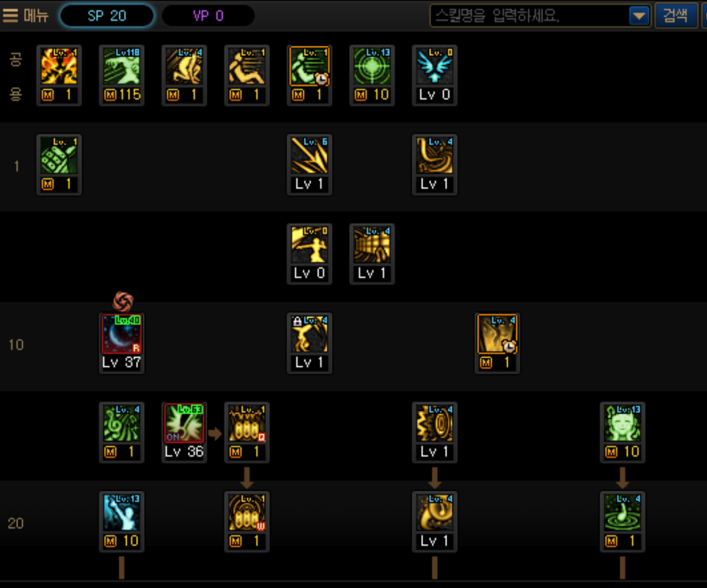Focus the 스킬명을 입력하세요 search field
This screenshot has height=588, width=707.
(529, 16)
